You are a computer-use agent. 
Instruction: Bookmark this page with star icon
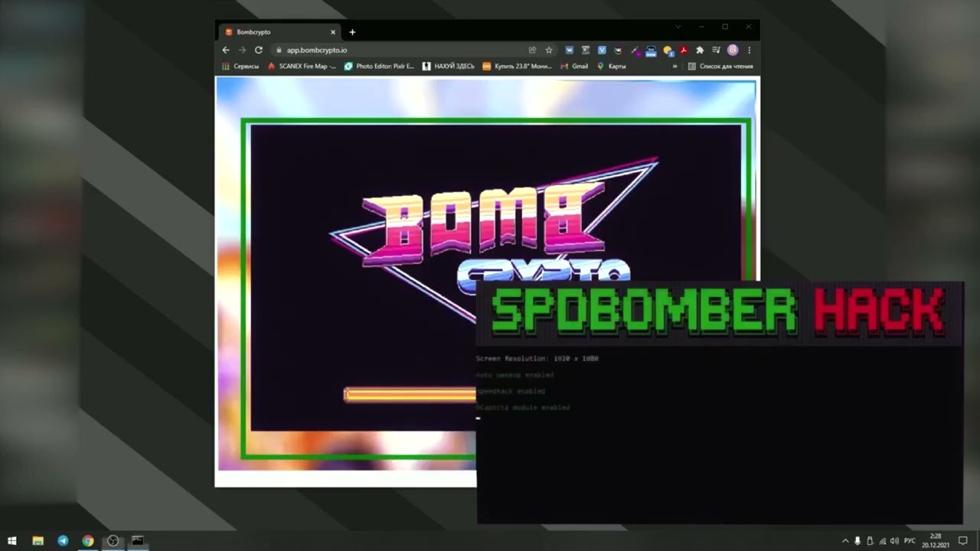coord(549,50)
